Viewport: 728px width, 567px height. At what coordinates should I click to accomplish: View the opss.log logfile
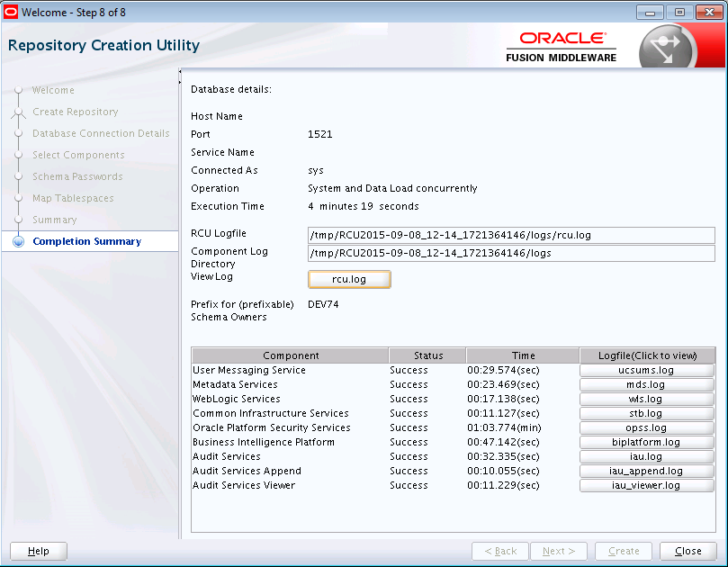[646, 427]
